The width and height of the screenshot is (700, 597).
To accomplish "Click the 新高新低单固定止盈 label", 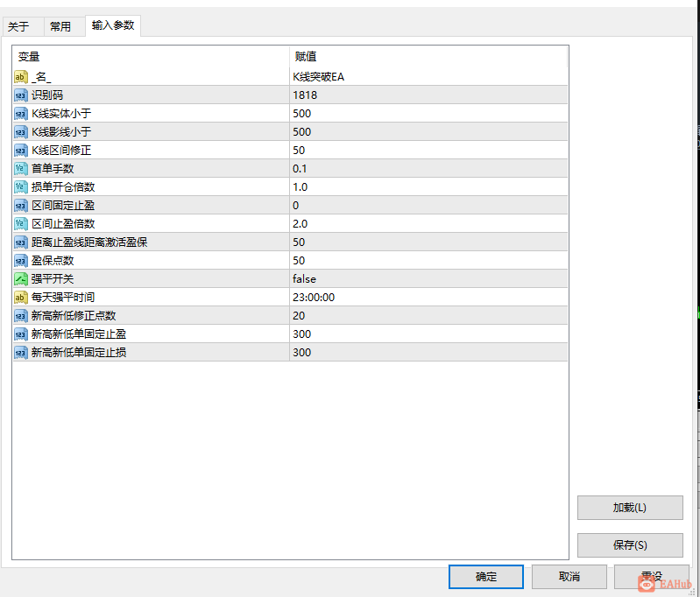I will [x=79, y=334].
